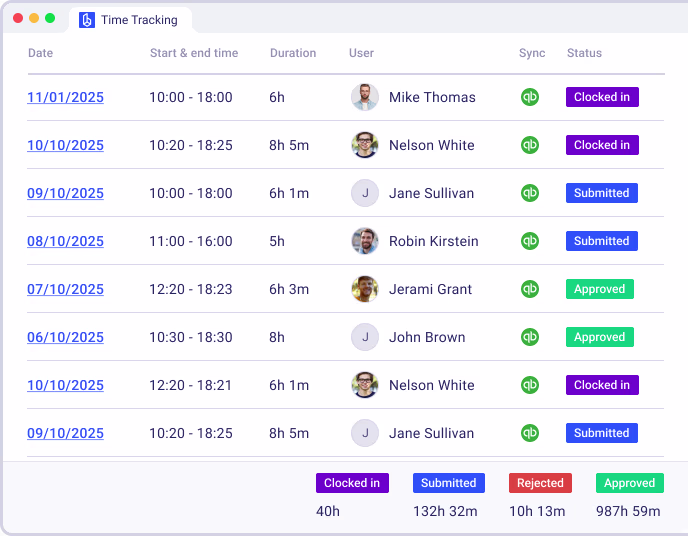The width and height of the screenshot is (688, 536).
Task: Click John Brown's J avatar
Action: click(x=365, y=337)
